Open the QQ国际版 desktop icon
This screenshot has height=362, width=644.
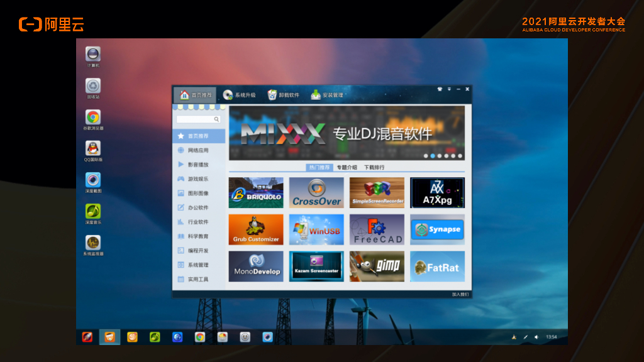pos(93,151)
